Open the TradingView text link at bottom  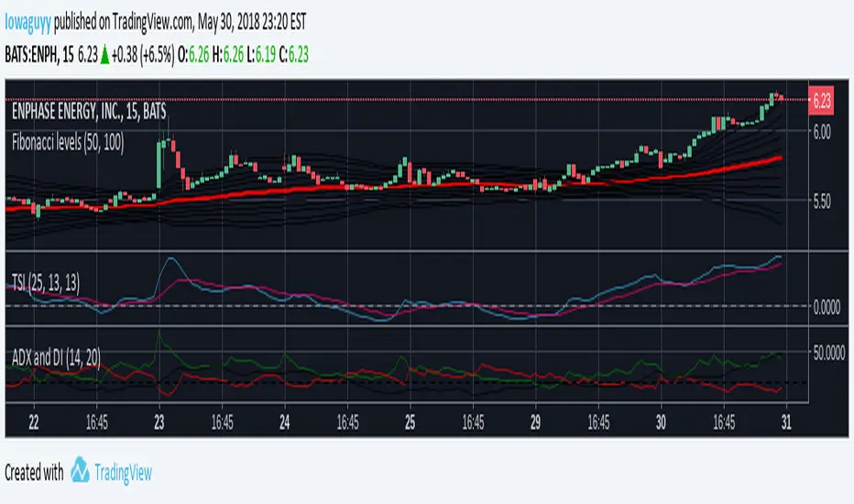pos(123,473)
